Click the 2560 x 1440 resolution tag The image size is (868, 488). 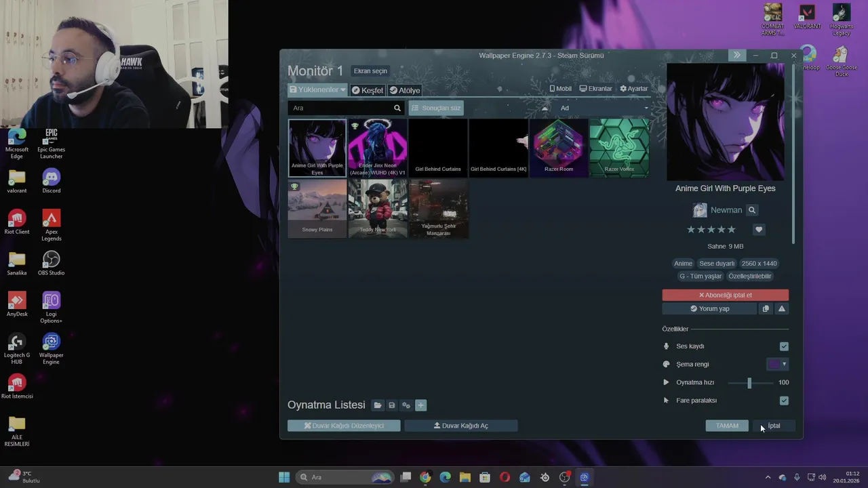759,264
